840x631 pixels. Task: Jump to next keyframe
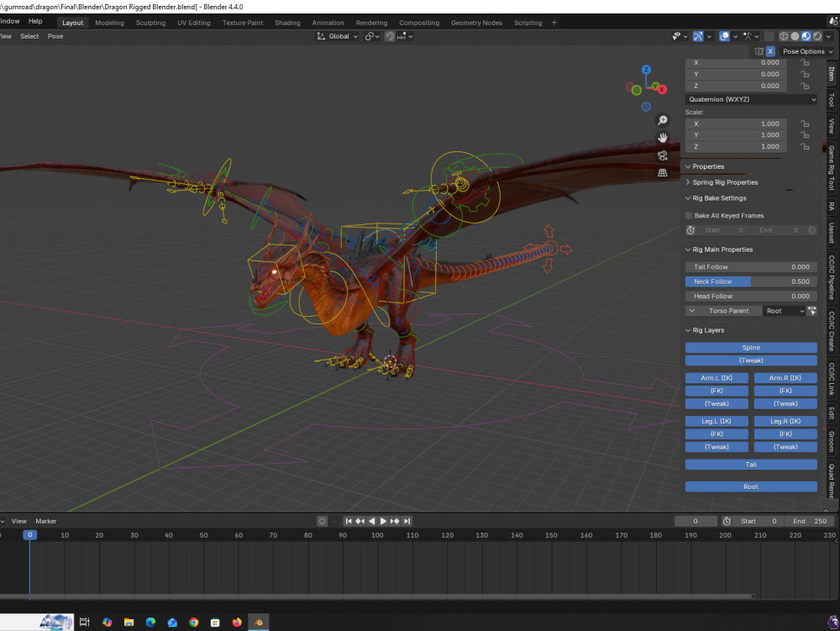click(395, 521)
